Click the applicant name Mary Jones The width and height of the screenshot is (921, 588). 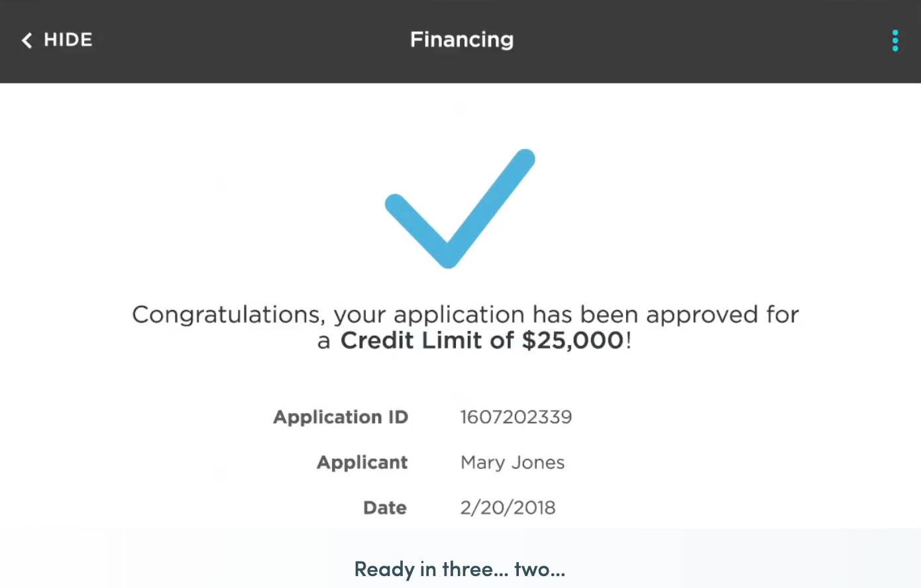[512, 462]
